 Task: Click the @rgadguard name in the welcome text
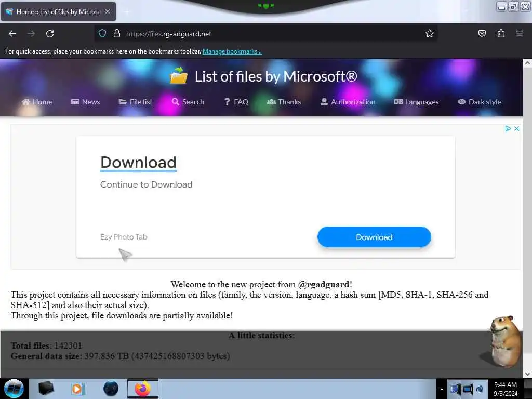[x=323, y=284]
